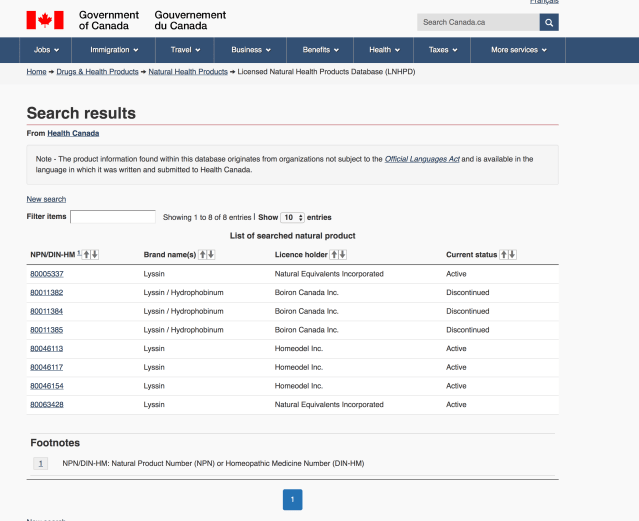The height and width of the screenshot is (521, 639).
Task: Sort Licence holder ascending arrow
Action: pos(332,255)
